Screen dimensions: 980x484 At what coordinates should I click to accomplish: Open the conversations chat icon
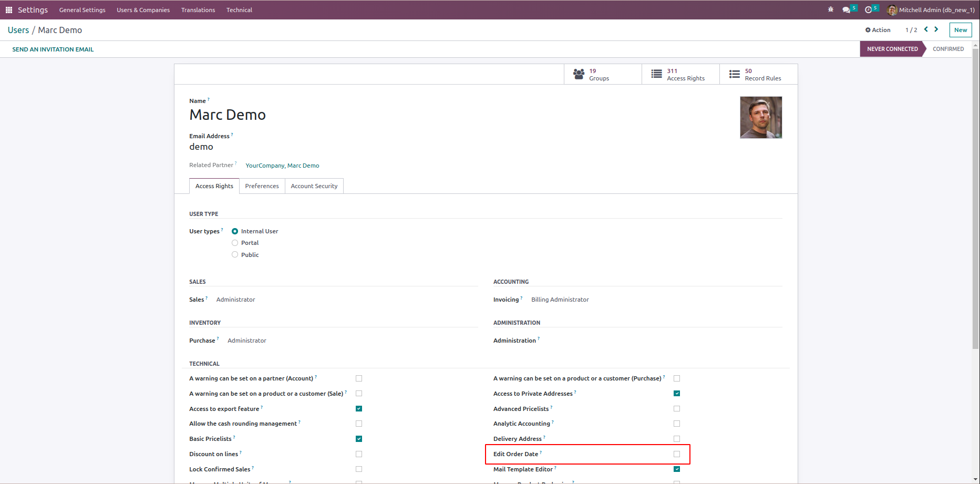click(x=846, y=10)
